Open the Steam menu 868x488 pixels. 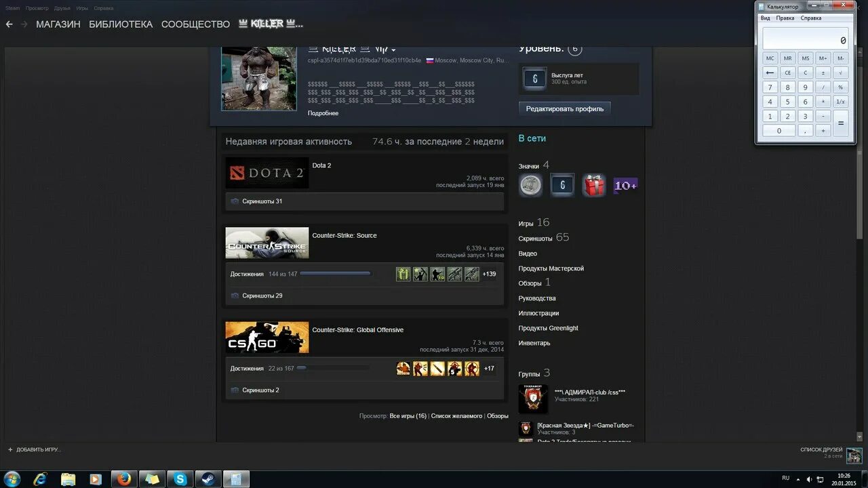click(x=13, y=8)
